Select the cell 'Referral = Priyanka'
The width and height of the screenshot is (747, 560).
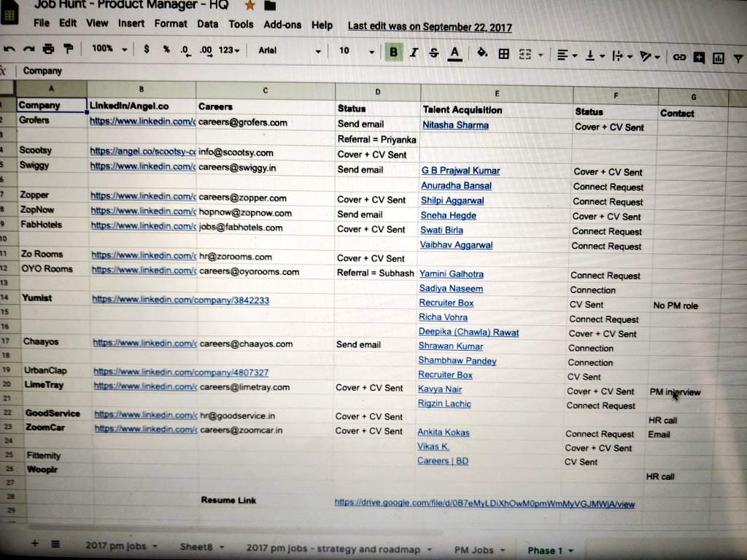[377, 139]
